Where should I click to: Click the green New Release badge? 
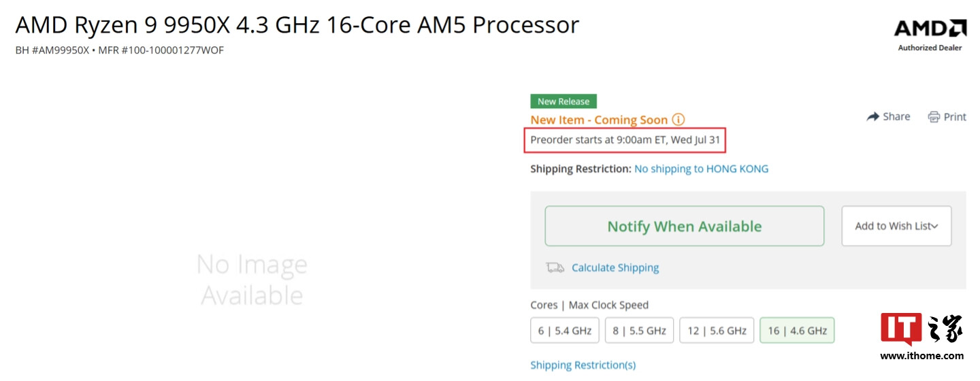tap(563, 101)
